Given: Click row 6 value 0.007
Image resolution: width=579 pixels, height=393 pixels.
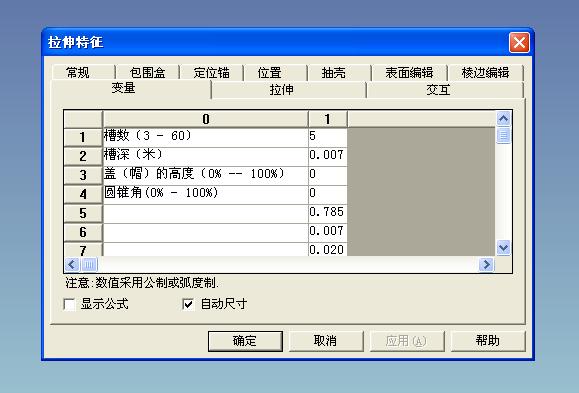Looking at the screenshot, I should tap(328, 232).
